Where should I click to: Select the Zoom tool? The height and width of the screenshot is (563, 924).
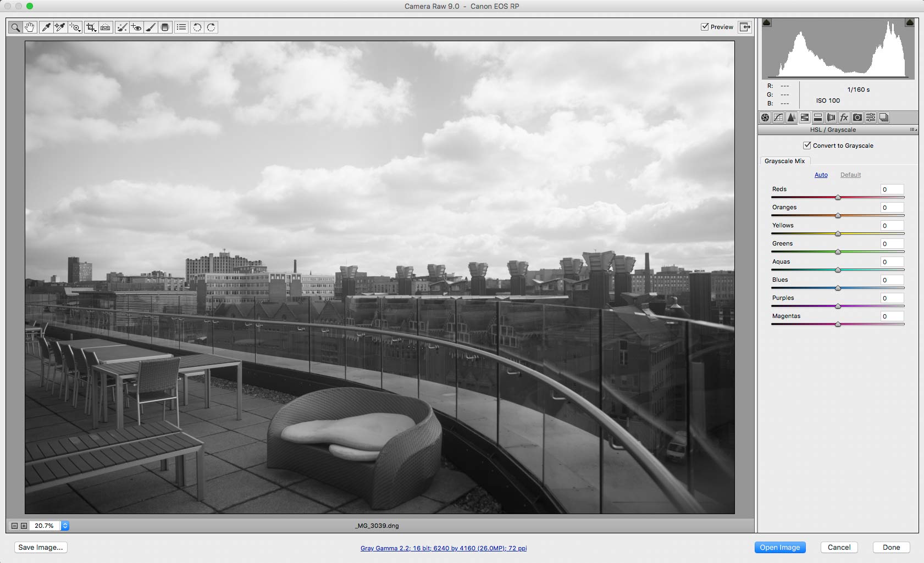[x=15, y=27]
